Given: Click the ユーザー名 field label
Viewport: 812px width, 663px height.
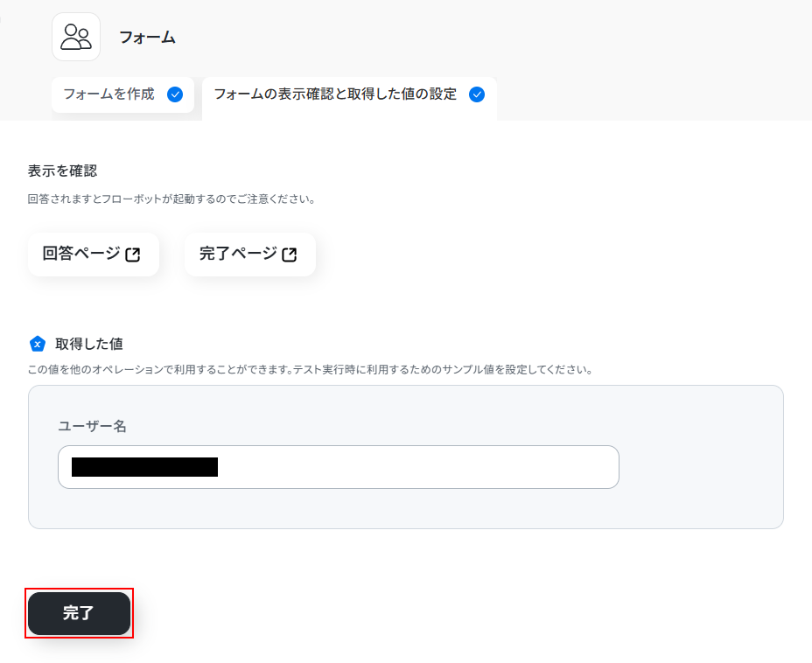Looking at the screenshot, I should (92, 426).
